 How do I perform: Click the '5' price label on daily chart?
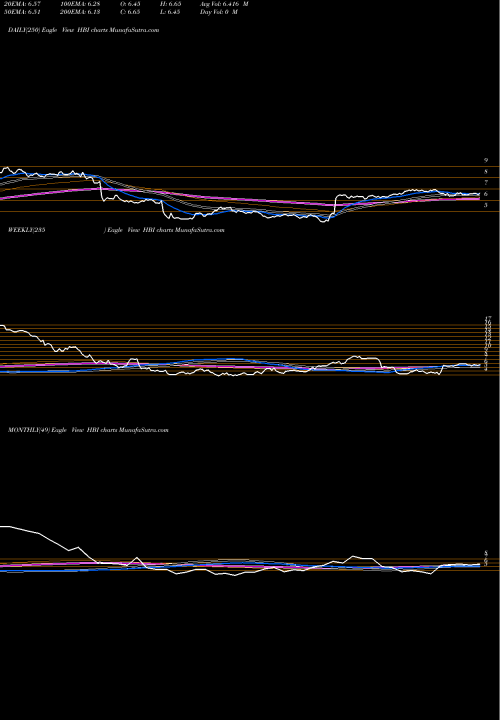pyautogui.click(x=486, y=205)
